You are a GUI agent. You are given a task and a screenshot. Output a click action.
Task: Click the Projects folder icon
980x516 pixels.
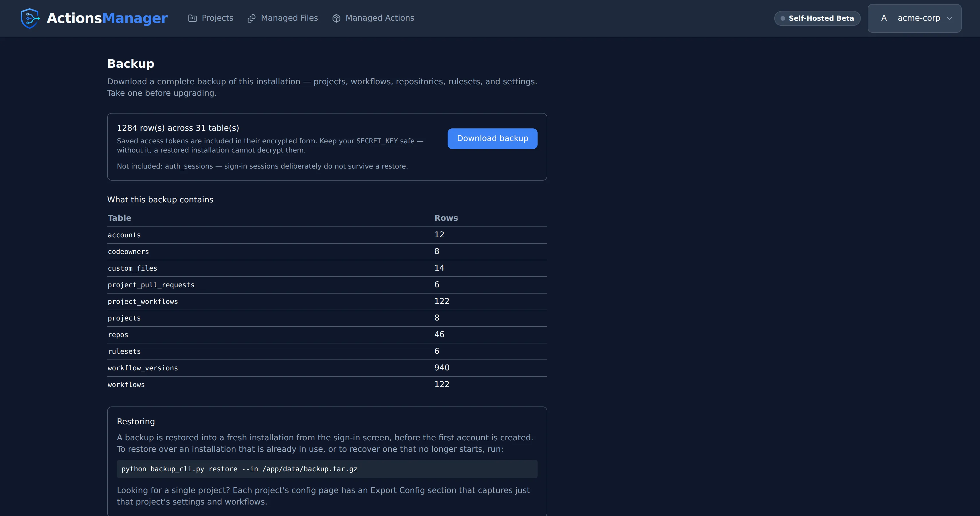point(193,18)
